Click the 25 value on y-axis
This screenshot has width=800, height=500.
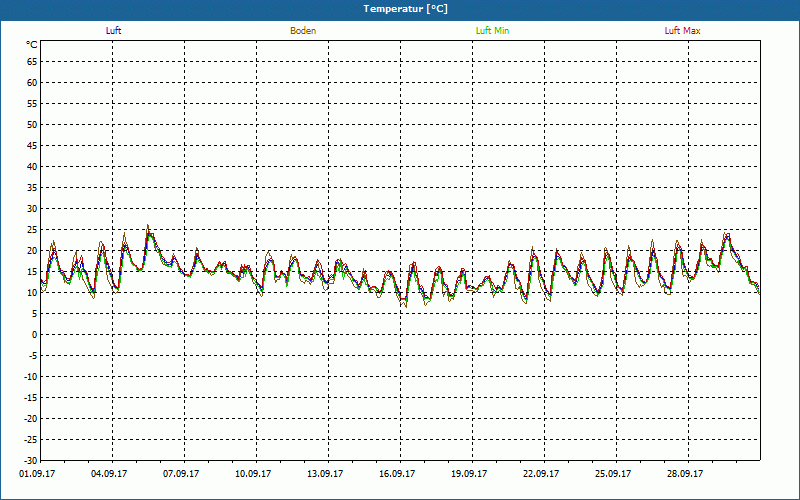pos(32,230)
